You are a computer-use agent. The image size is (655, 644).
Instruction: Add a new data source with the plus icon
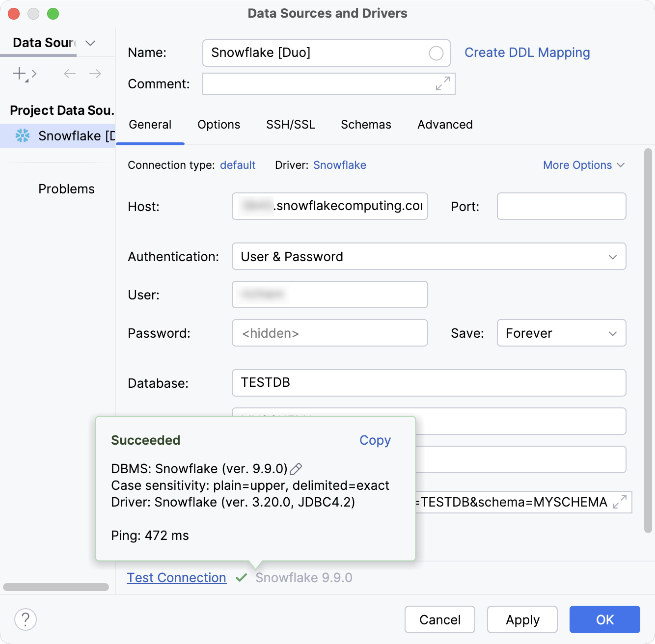coord(18,74)
